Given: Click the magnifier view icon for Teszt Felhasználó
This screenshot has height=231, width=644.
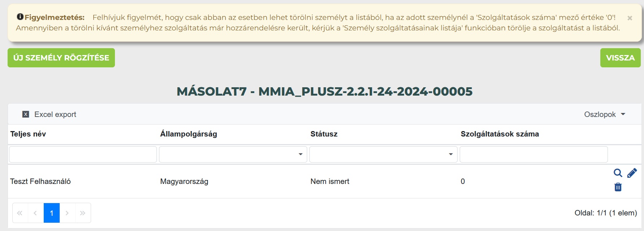Looking at the screenshot, I should (x=618, y=173).
